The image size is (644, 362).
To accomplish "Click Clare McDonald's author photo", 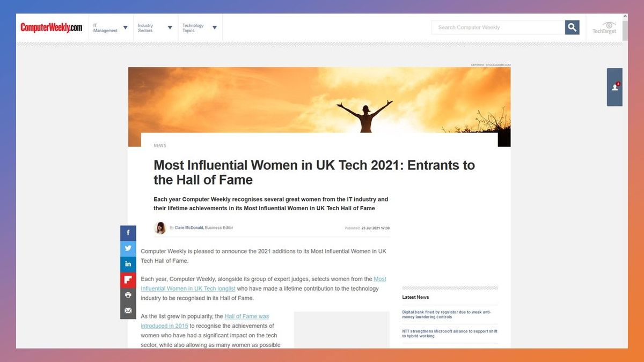I will (x=160, y=227).
